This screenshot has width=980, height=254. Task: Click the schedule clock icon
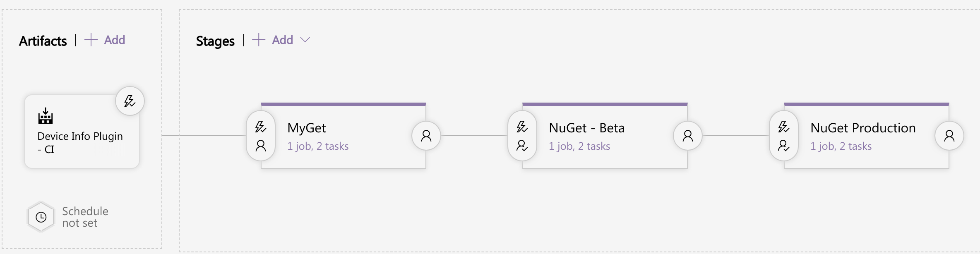point(41,217)
